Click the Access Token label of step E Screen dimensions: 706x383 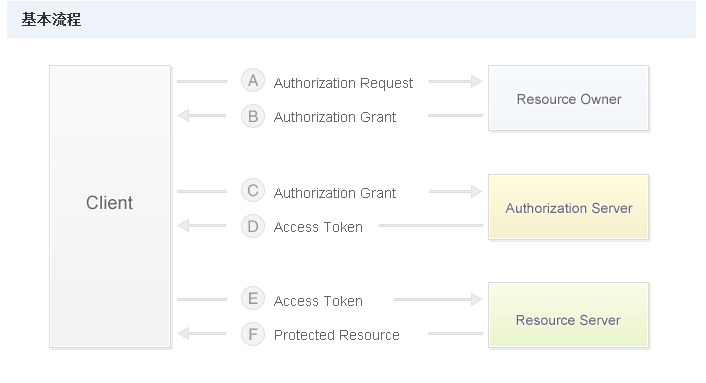click(318, 301)
